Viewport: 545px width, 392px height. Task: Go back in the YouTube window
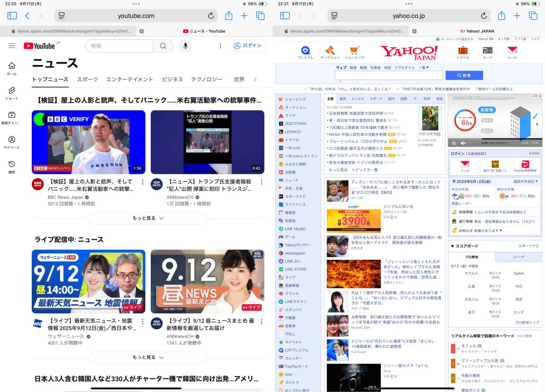click(27, 16)
